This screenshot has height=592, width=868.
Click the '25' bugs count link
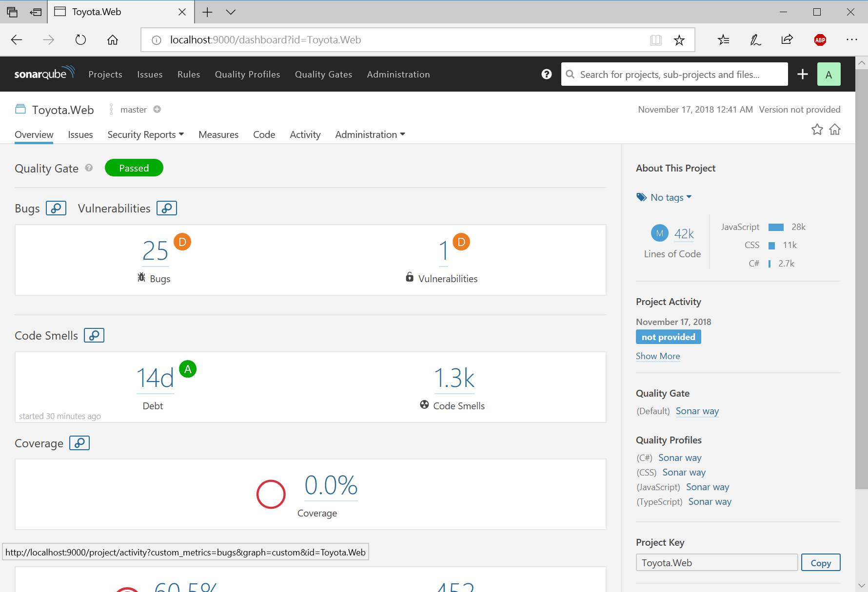point(156,251)
